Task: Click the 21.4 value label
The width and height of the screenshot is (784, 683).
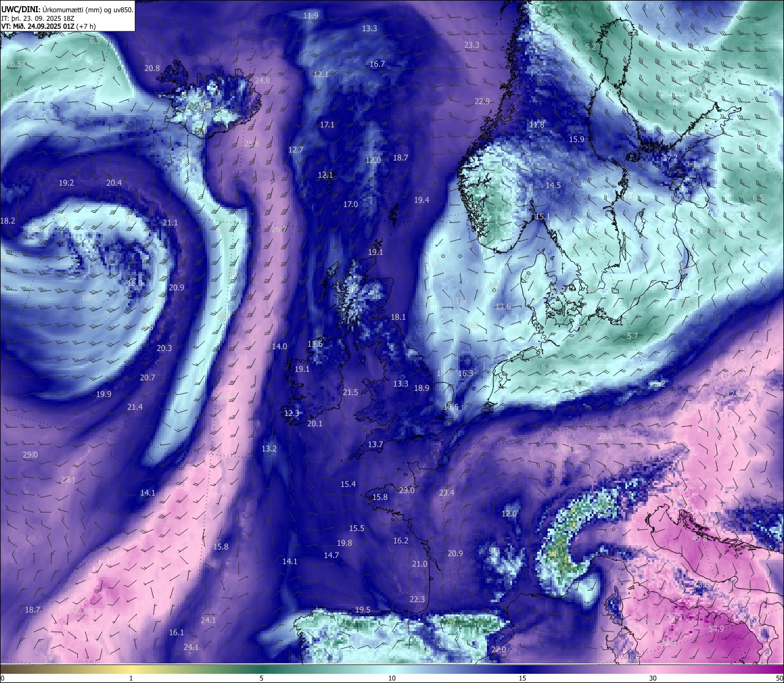Action: point(135,407)
